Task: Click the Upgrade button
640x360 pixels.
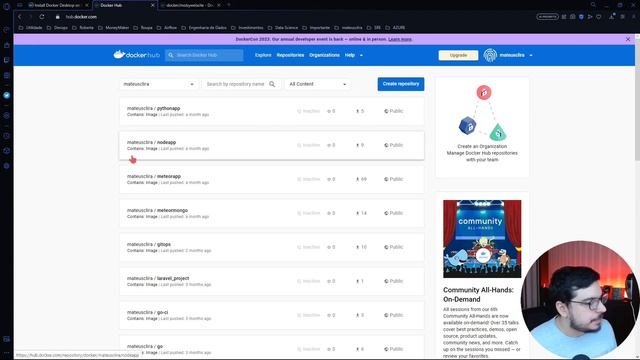Action: tap(458, 55)
